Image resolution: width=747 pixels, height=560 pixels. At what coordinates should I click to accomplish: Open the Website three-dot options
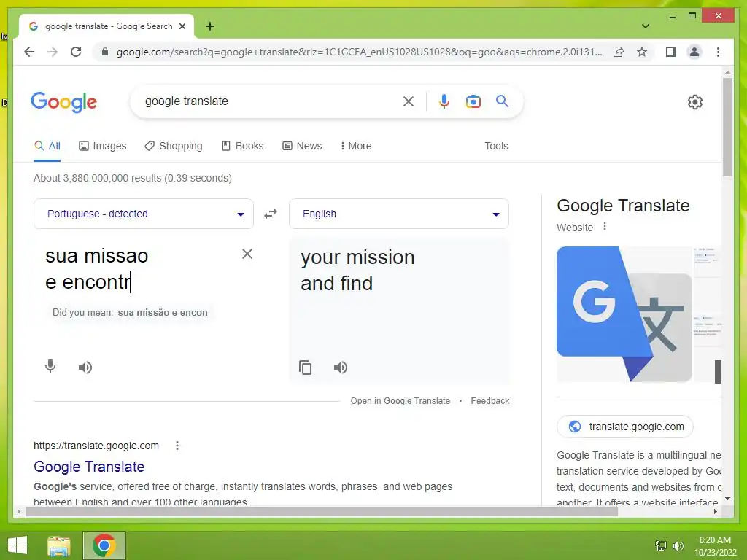tap(605, 227)
